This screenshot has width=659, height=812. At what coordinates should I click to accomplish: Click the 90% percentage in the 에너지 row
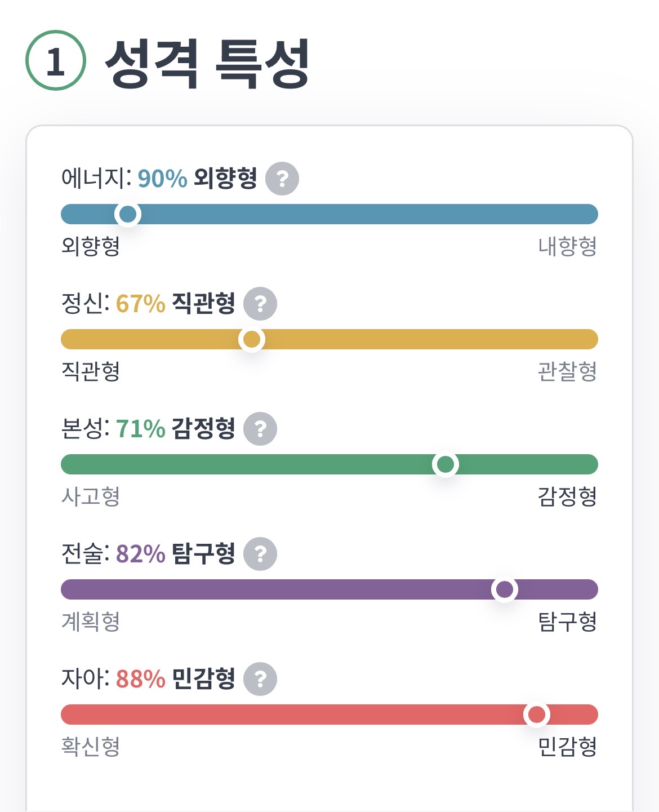pyautogui.click(x=162, y=179)
